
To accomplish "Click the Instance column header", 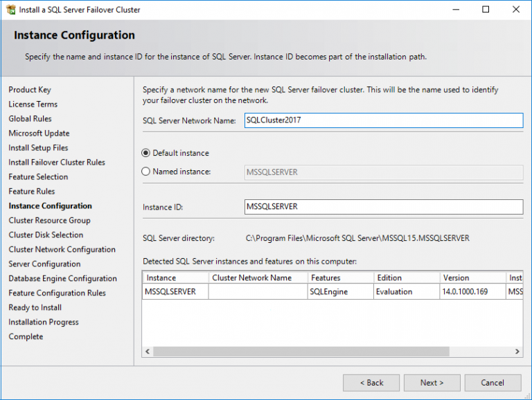I will (x=175, y=278).
